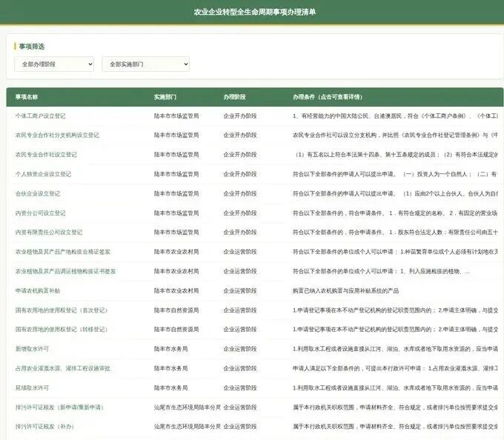Click the 申请农机购置补贴 item link

click(x=38, y=290)
